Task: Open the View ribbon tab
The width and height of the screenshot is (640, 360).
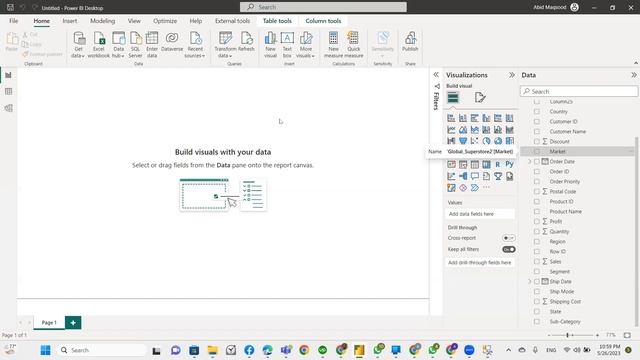Action: [134, 21]
